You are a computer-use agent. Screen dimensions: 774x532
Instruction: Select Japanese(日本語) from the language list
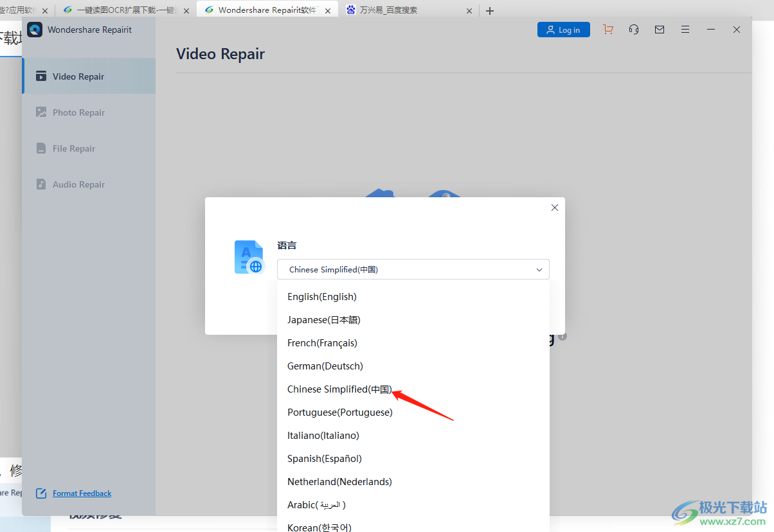pos(413,320)
